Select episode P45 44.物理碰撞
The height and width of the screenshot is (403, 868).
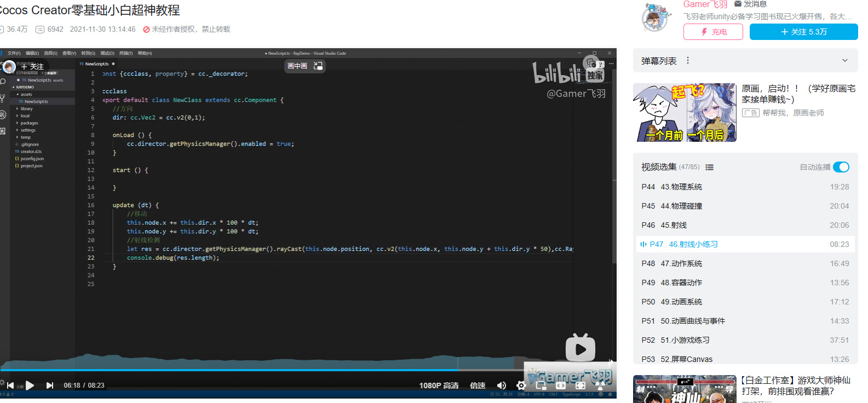(x=745, y=206)
